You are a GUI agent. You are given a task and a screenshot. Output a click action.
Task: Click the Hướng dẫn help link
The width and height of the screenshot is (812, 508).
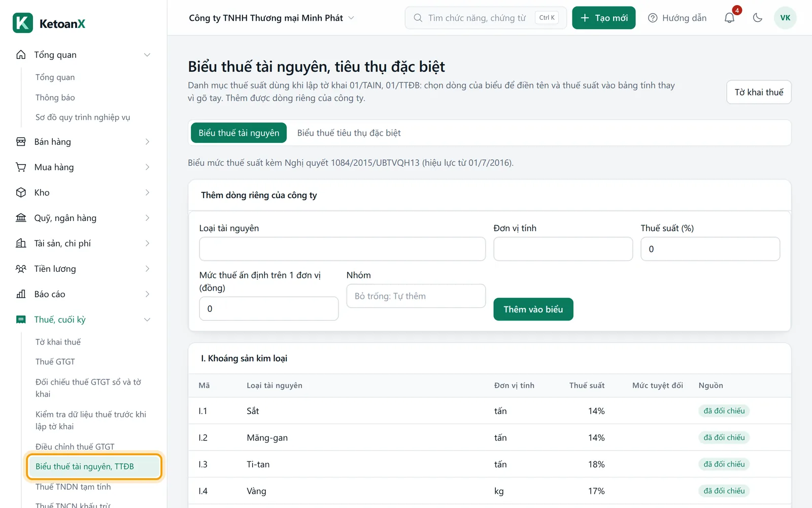pyautogui.click(x=677, y=18)
